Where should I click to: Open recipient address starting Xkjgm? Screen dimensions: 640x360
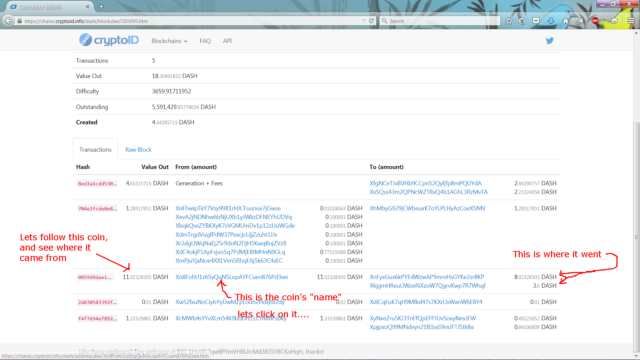427,285
